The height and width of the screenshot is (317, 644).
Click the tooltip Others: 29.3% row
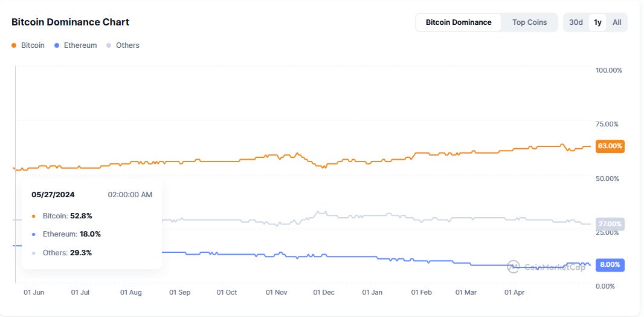point(62,253)
